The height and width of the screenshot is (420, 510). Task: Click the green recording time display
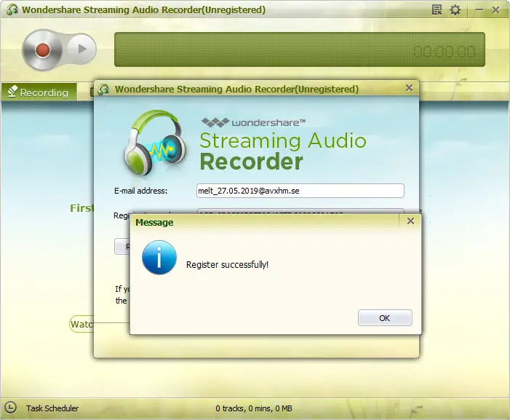click(x=300, y=49)
